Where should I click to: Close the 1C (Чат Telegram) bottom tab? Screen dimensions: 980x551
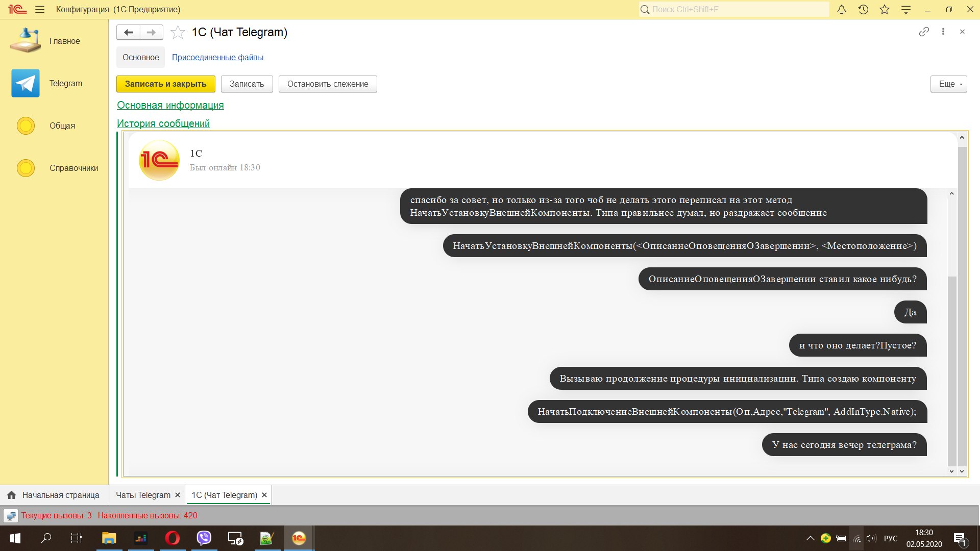tap(264, 495)
